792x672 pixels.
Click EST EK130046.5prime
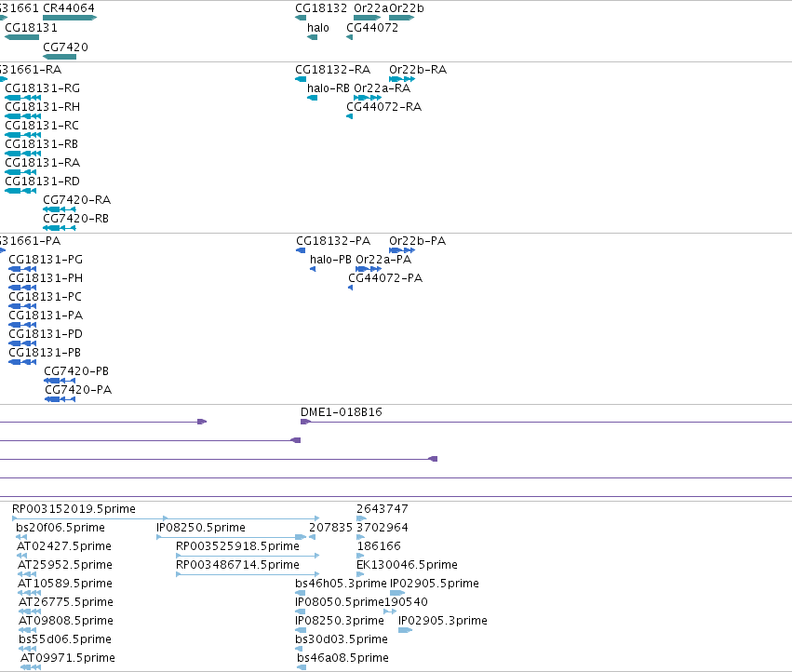pyautogui.click(x=407, y=564)
